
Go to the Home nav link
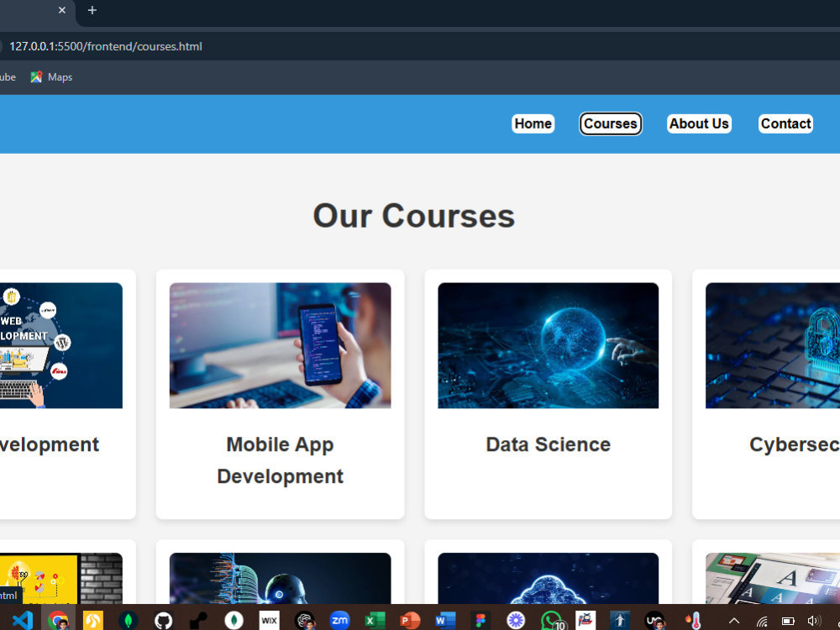[533, 123]
